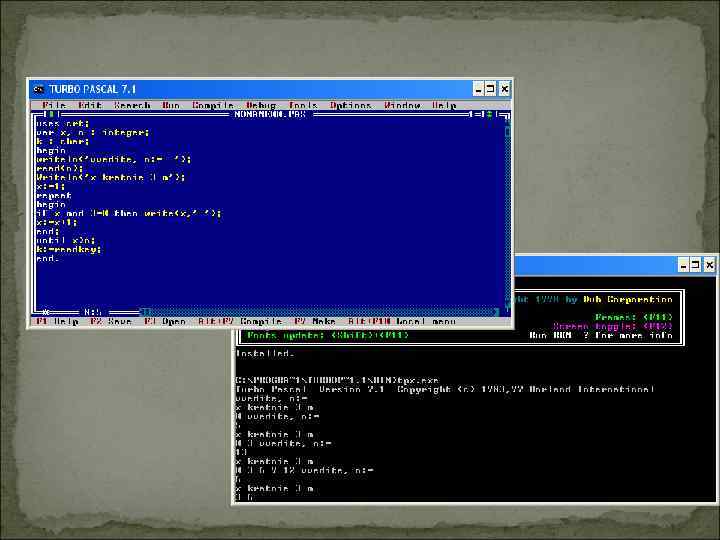Maximize the background console window
Screen dimensions: 720x540
tap(696, 265)
